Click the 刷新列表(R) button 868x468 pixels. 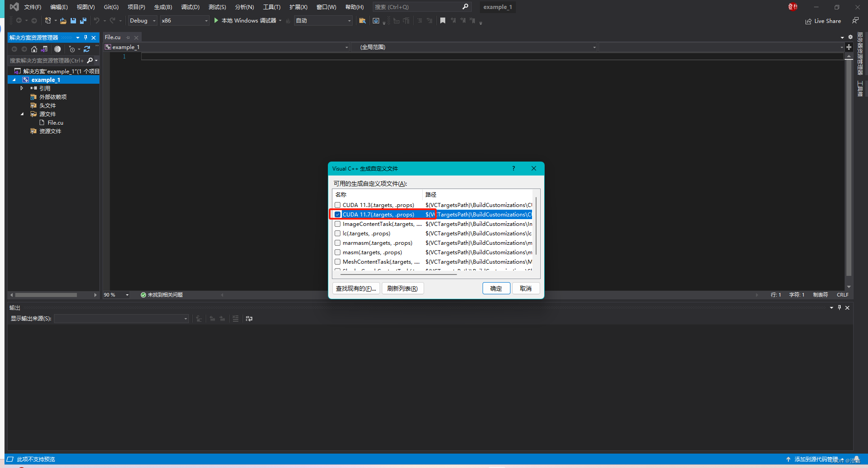point(403,288)
